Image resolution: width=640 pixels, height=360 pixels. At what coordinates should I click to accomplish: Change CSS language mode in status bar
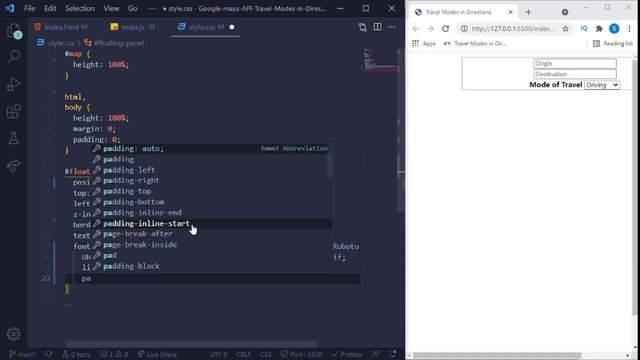(266, 354)
